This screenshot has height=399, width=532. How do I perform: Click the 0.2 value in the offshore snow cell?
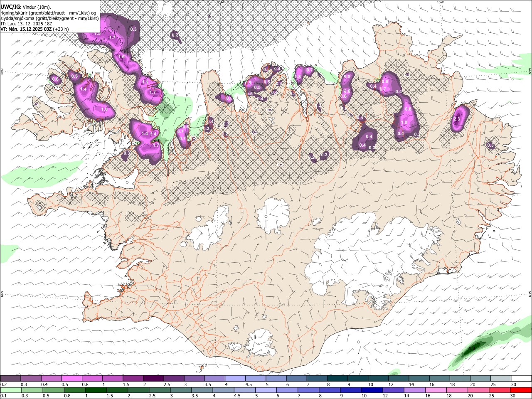point(175,35)
